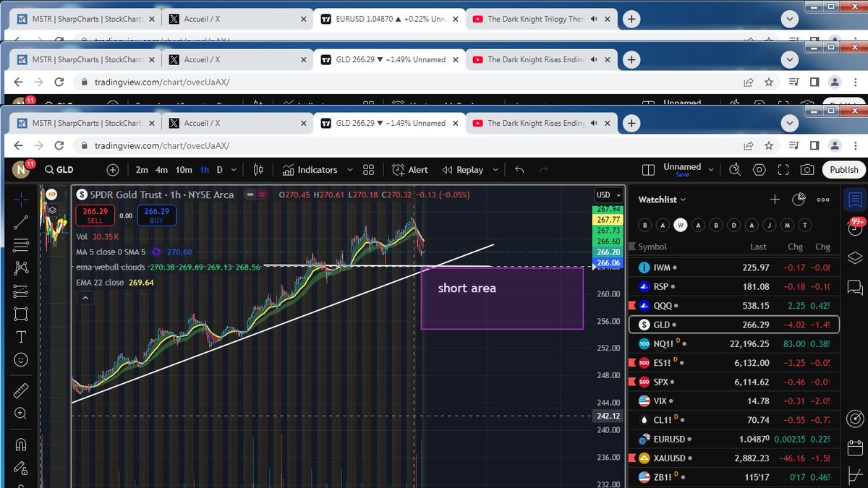Screen dimensions: 868x488
Task: Switch to the daily D interval
Action: pyautogui.click(x=220, y=170)
